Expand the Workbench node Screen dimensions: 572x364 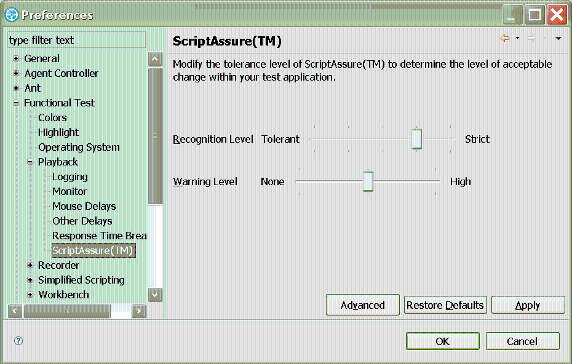(30, 295)
